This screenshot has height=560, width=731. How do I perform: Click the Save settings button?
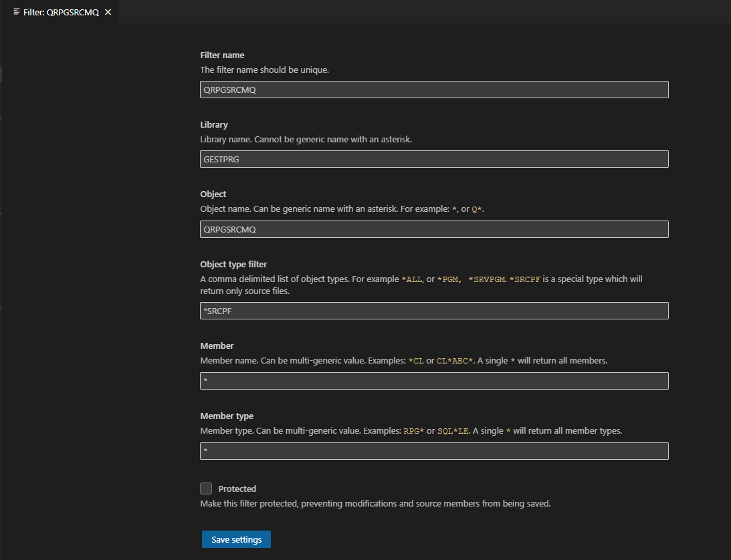[x=235, y=539]
